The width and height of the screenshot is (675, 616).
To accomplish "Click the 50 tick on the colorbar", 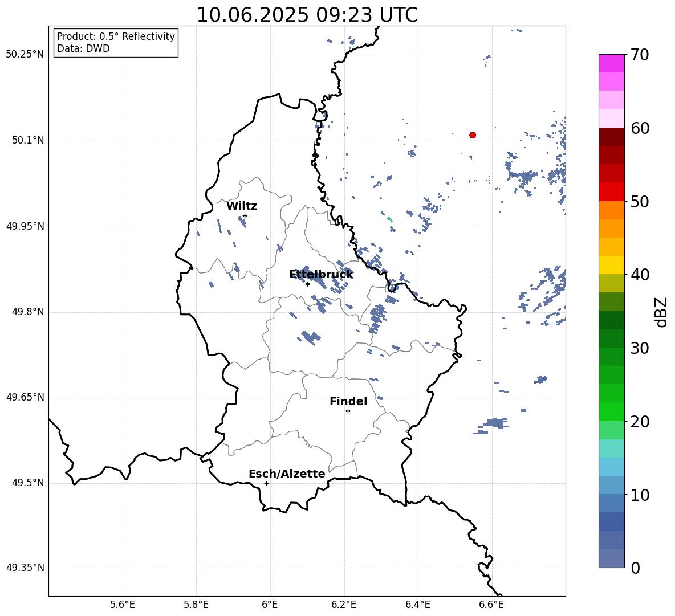I will click(640, 201).
